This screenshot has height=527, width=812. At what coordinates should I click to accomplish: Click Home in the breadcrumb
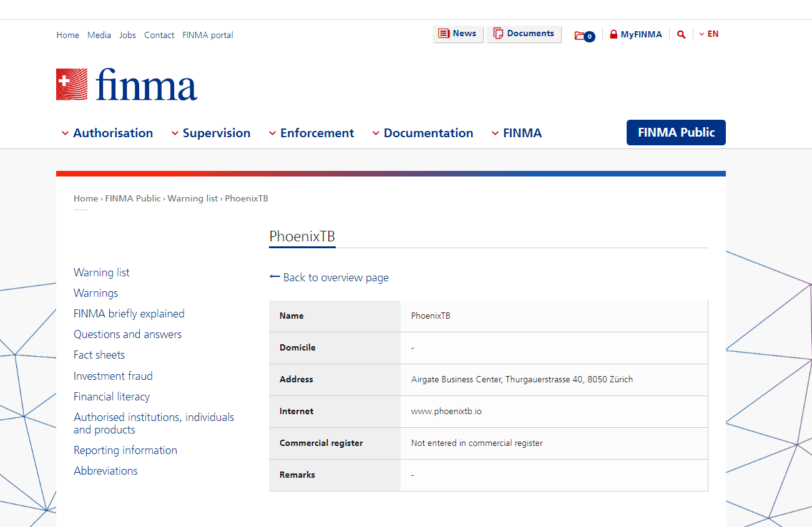[x=86, y=198]
